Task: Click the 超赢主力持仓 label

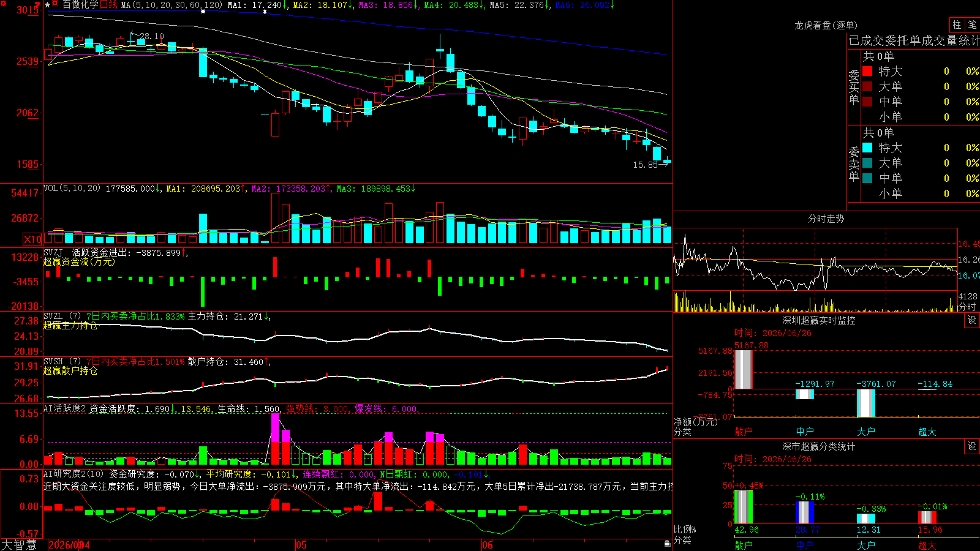Action: coord(70,325)
